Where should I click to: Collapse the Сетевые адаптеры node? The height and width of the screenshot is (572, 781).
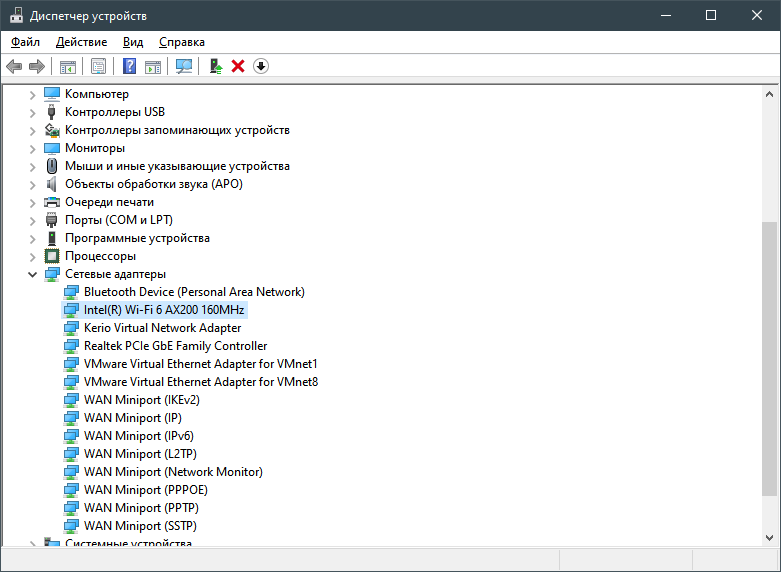[x=32, y=275]
